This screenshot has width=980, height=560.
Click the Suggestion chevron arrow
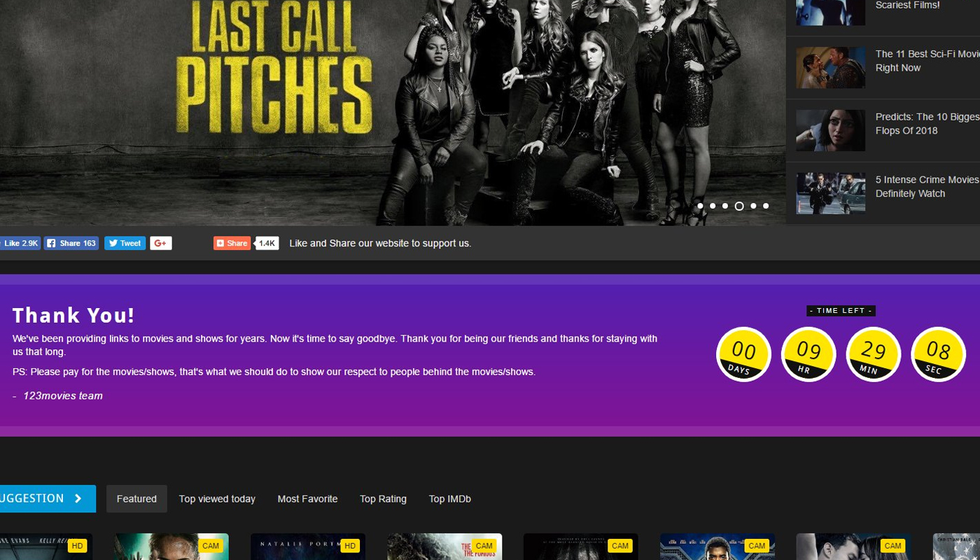point(78,498)
